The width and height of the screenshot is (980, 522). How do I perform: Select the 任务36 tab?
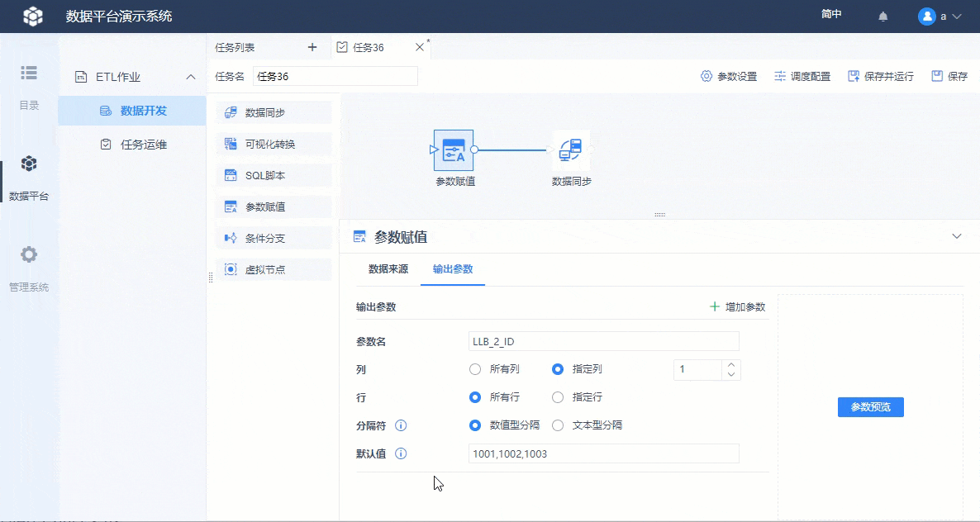(369, 47)
